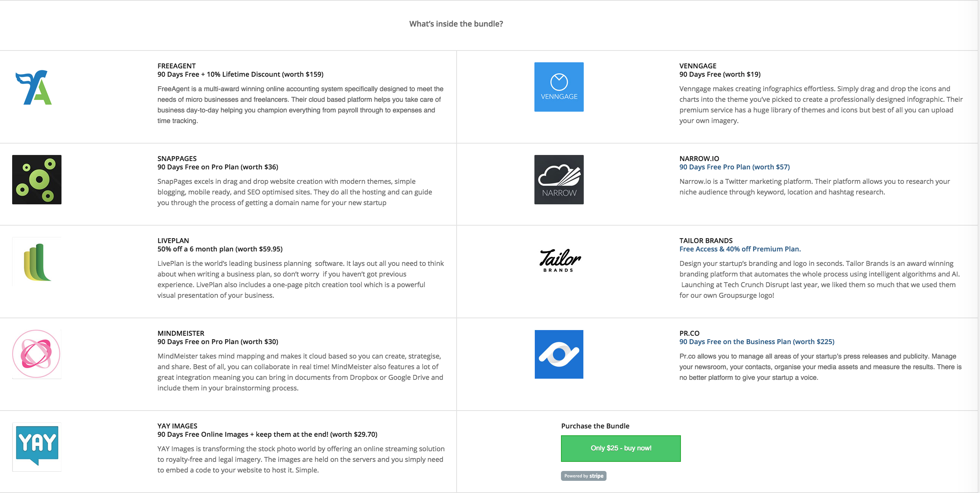The height and width of the screenshot is (493, 980).
Task: Select the Venngage blue logo icon
Action: (x=558, y=87)
